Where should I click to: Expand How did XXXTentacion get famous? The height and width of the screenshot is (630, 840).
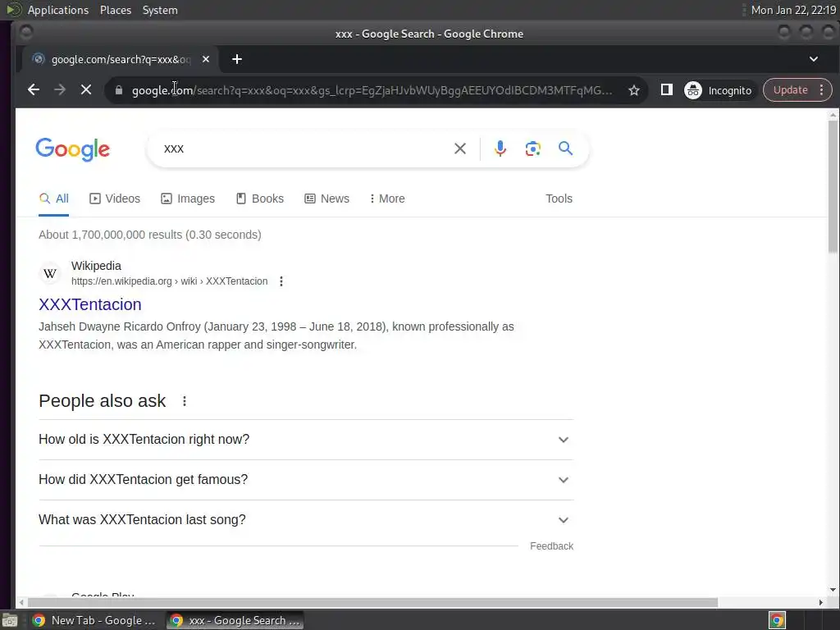point(306,479)
